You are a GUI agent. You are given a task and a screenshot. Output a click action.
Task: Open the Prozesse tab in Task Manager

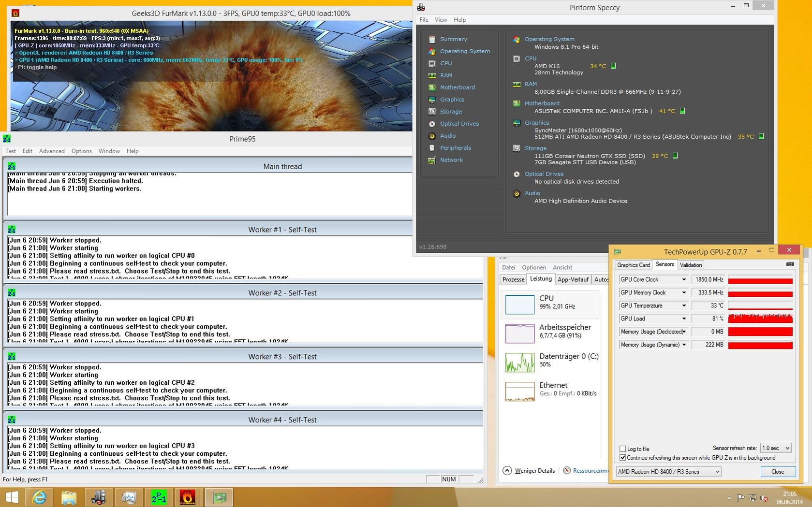pos(513,279)
